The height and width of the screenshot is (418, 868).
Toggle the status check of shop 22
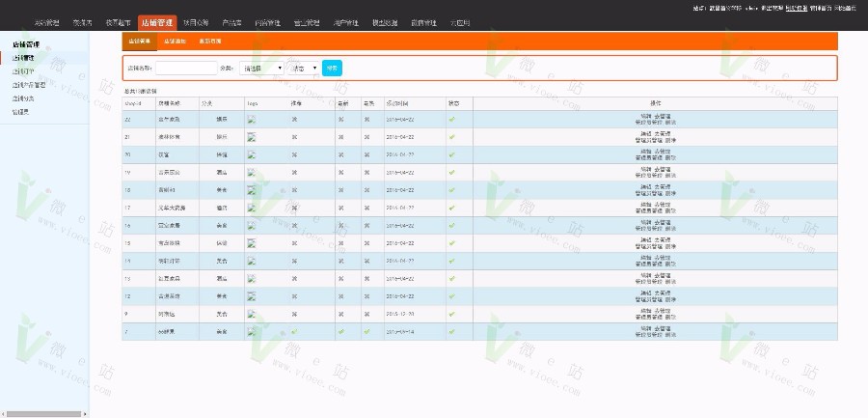[x=451, y=119]
